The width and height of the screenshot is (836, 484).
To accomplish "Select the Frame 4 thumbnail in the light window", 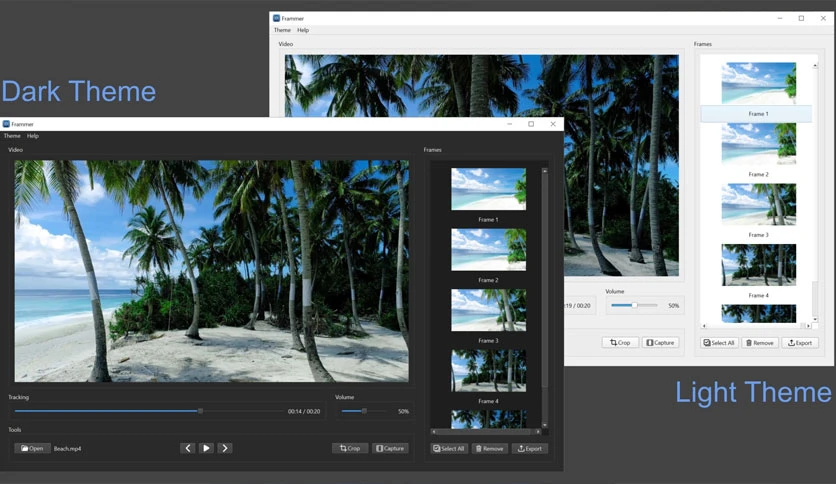I will [x=759, y=265].
